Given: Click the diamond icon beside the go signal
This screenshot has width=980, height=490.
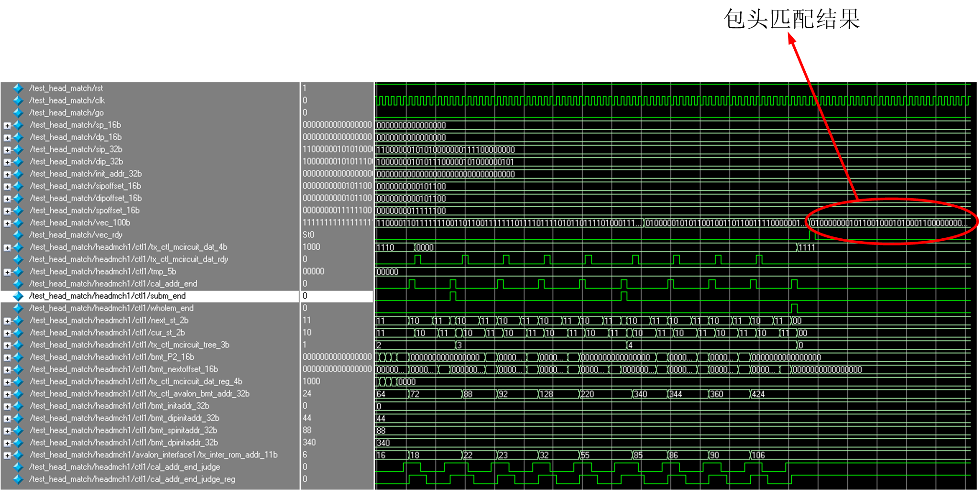Looking at the screenshot, I should pos(18,113).
